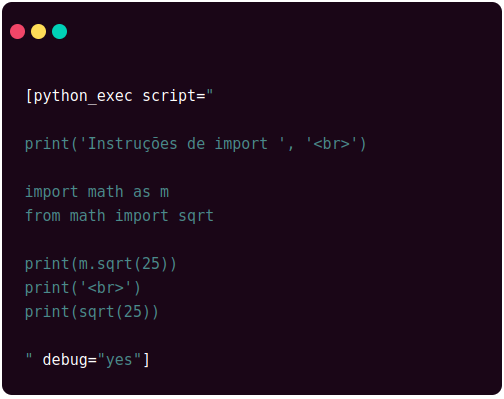Click 'sqrt' at end of from-import line

(196, 217)
